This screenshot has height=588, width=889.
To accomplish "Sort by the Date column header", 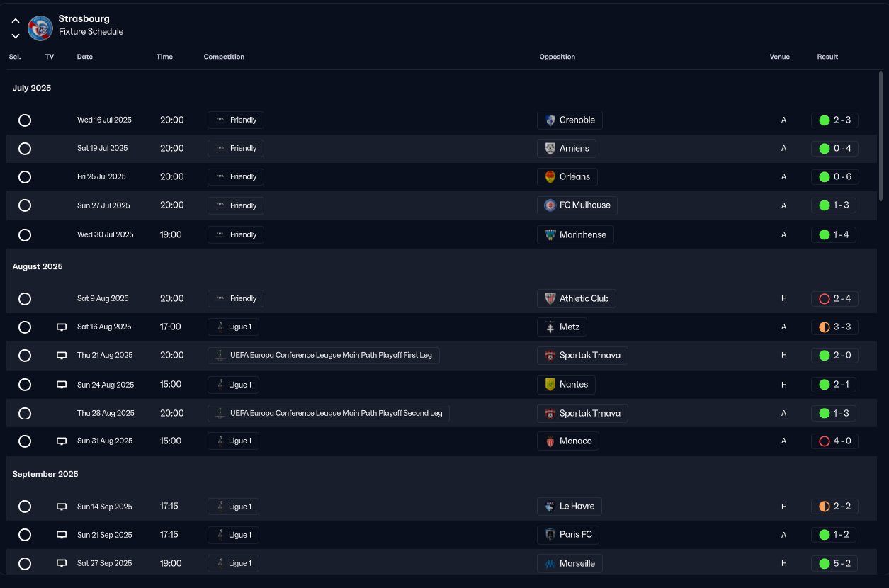I will [x=85, y=57].
